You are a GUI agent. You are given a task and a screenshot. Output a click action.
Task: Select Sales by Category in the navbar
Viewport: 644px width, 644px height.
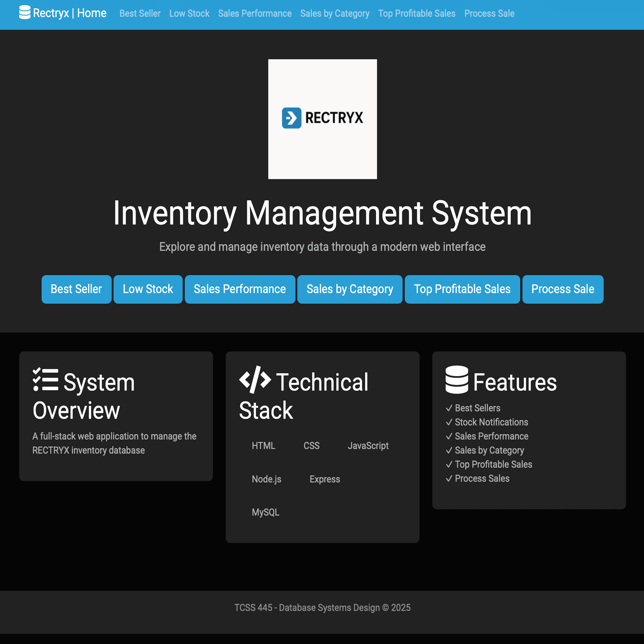click(335, 14)
